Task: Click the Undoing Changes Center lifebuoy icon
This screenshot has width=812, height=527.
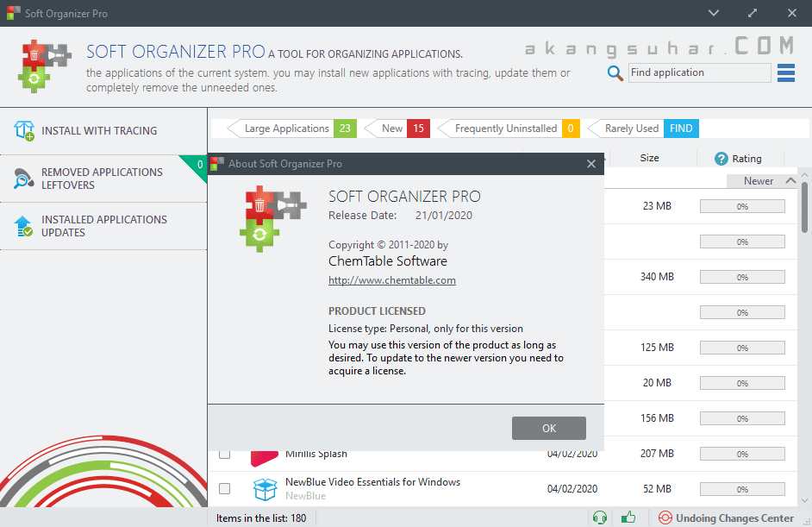Action: [665, 518]
